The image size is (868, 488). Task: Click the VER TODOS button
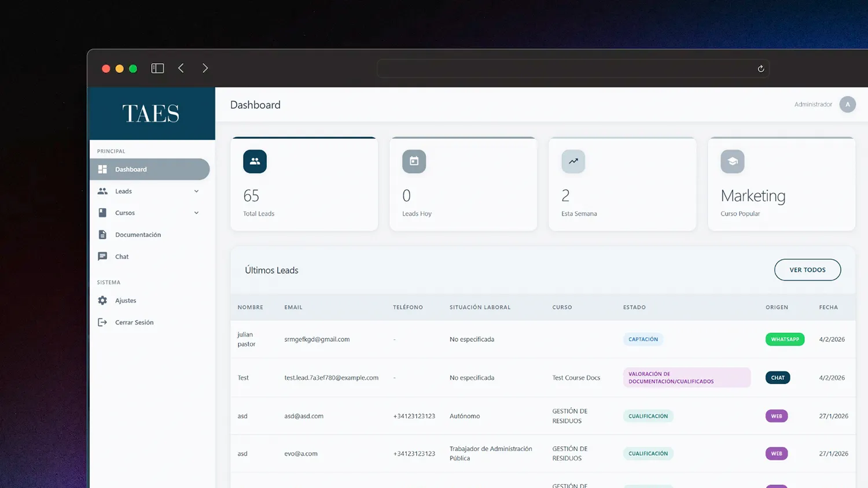[x=807, y=270]
